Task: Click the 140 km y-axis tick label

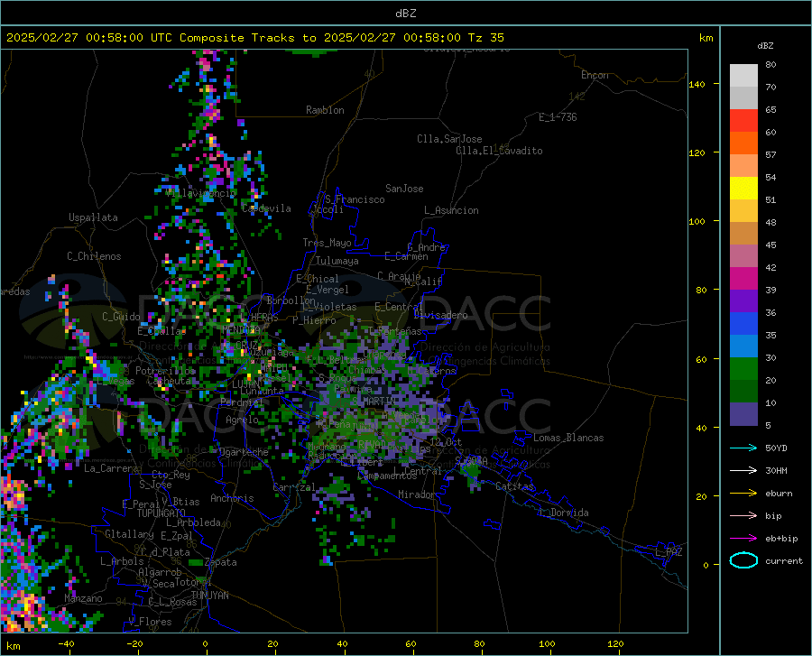Action: tap(697, 84)
